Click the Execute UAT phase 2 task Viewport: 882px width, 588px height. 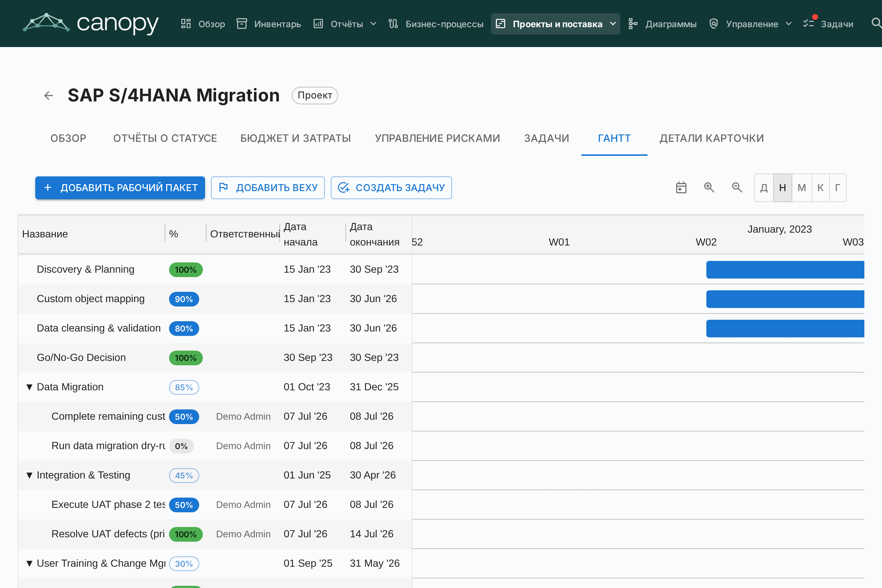tap(108, 504)
